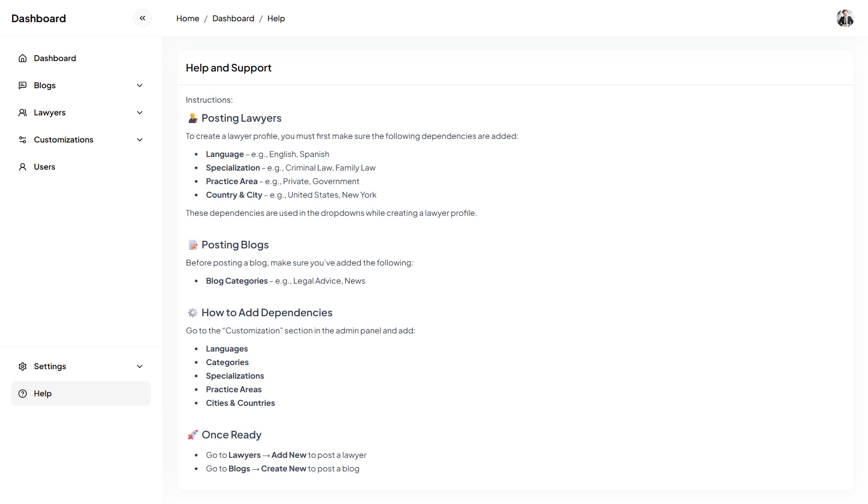Click the Help breadcrumb item
Viewport: 868px width, 504px height.
[x=276, y=19]
